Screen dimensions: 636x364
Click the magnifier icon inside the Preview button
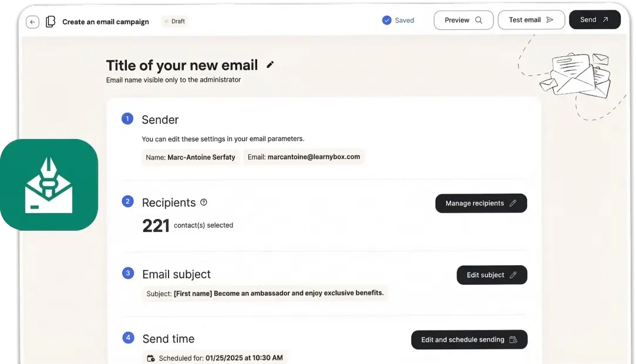coord(479,19)
